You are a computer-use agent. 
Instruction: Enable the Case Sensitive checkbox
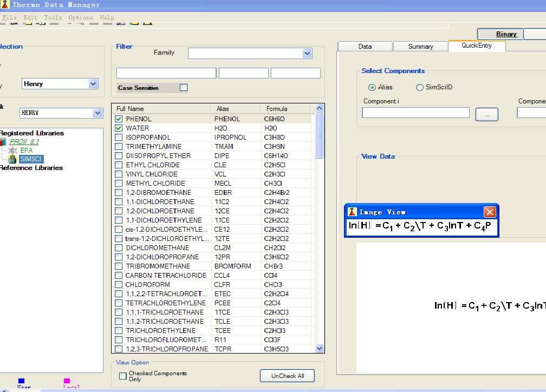tap(183, 88)
